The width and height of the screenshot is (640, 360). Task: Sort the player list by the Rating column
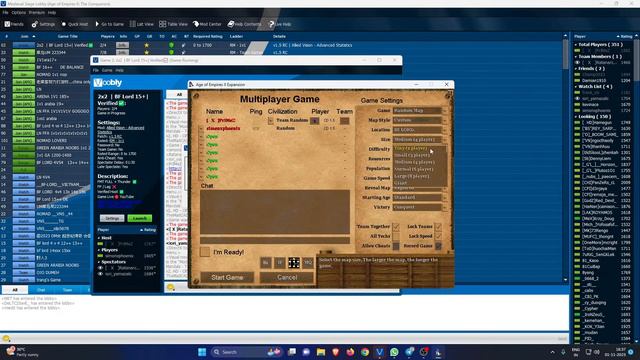626,37
